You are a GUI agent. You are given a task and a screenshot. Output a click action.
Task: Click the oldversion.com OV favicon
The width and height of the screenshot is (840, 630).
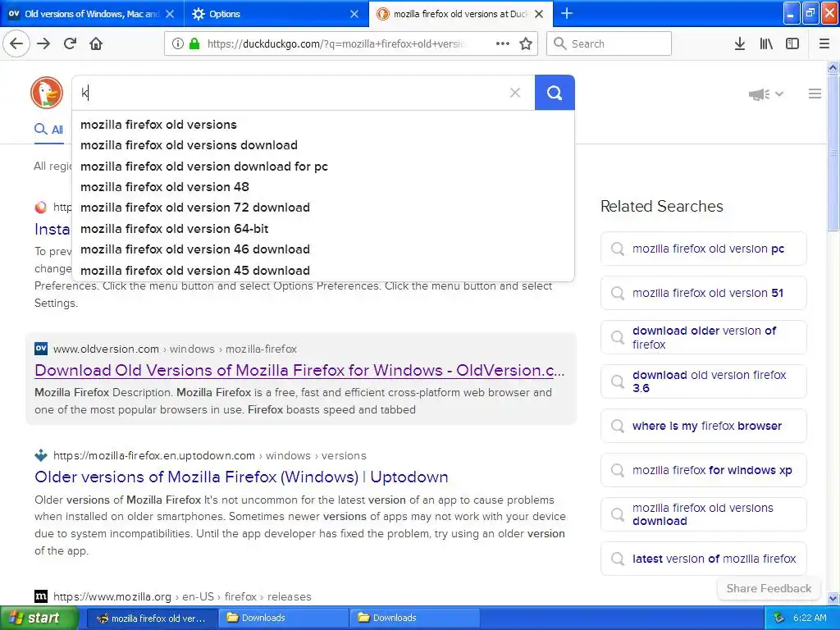click(41, 348)
